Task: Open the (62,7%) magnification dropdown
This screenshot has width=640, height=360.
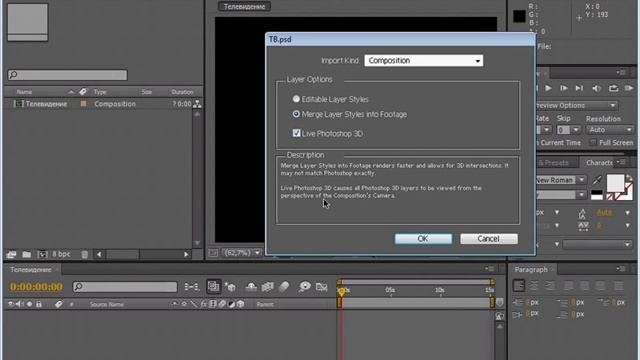Action: (x=242, y=253)
